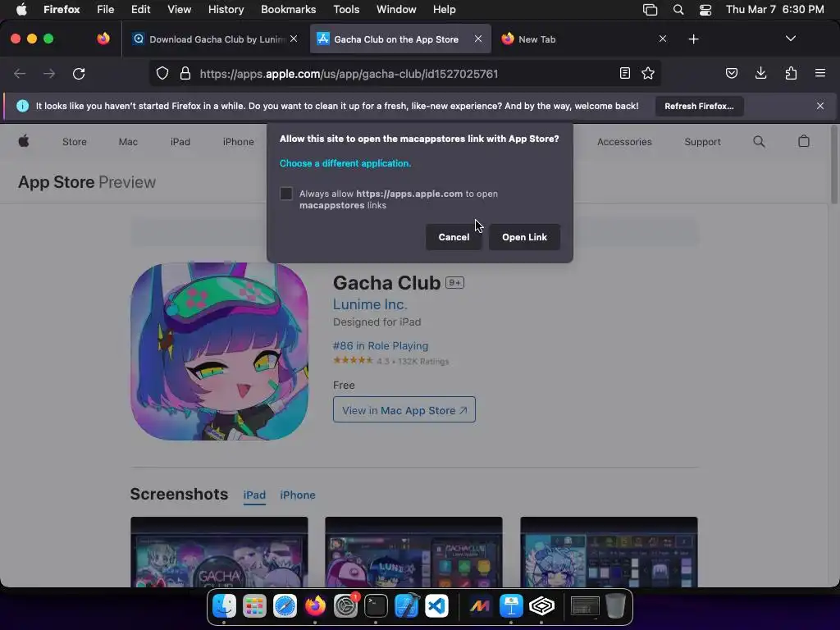Open the Tools menu

pyautogui.click(x=346, y=9)
